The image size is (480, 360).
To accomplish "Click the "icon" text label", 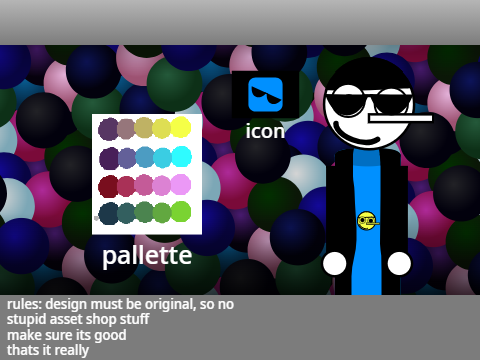I will click(x=265, y=131).
